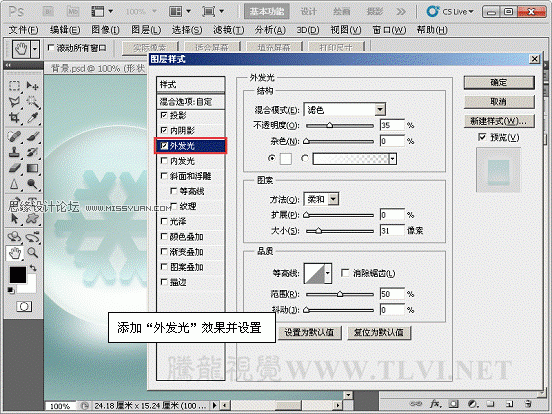
Task: Click 复位为默认值 button
Action: click(379, 332)
